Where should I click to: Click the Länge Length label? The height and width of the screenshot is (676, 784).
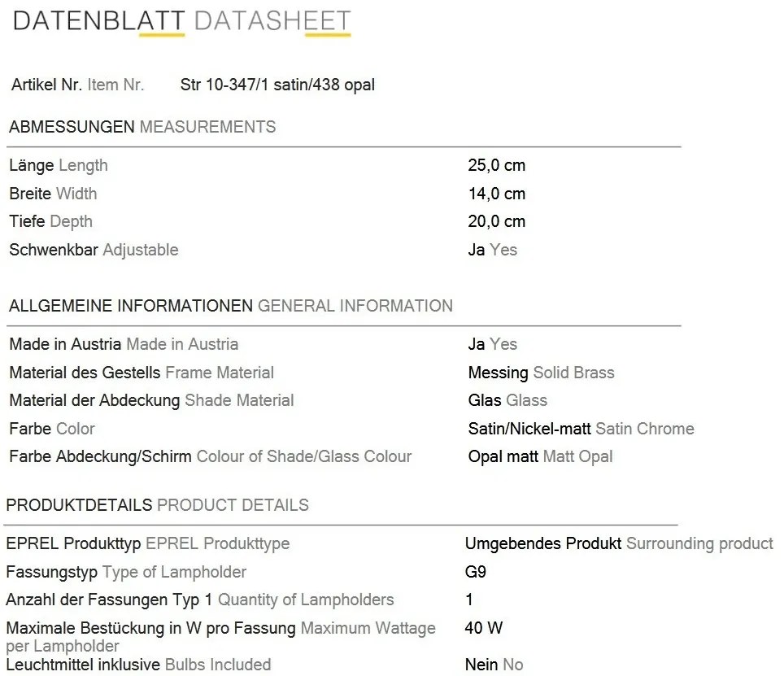(59, 165)
